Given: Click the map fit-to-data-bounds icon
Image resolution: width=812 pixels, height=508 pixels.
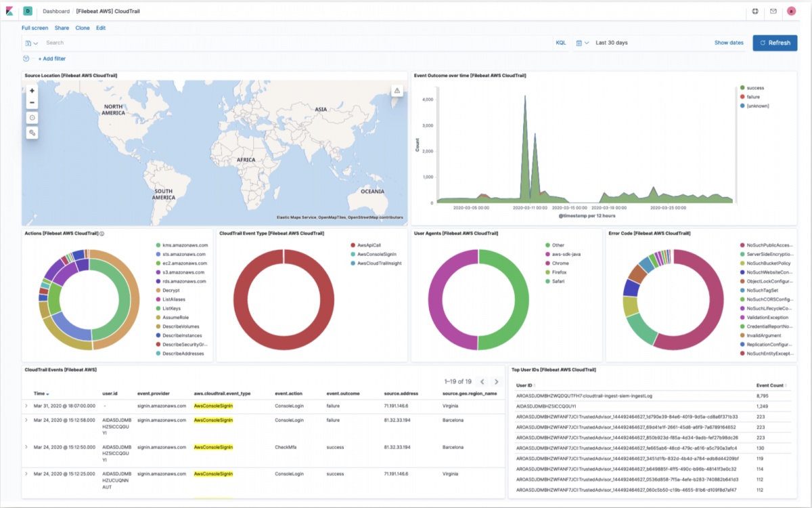Looking at the screenshot, I should tap(32, 118).
